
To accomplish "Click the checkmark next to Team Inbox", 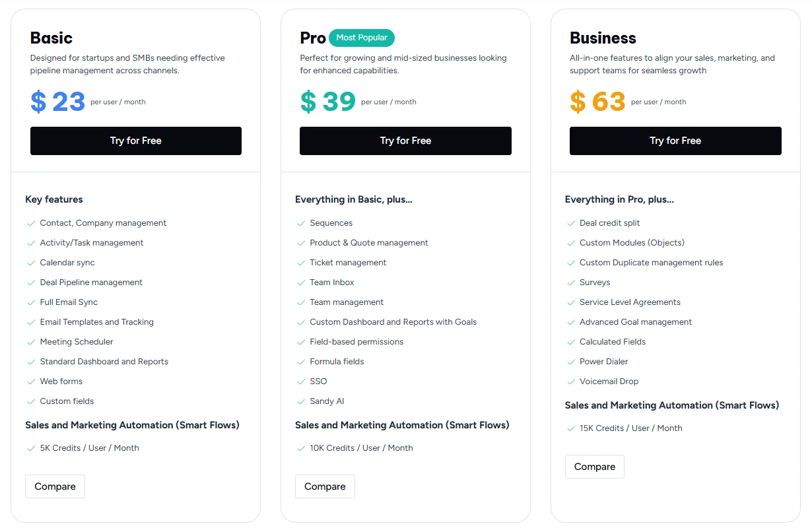I will pos(301,282).
